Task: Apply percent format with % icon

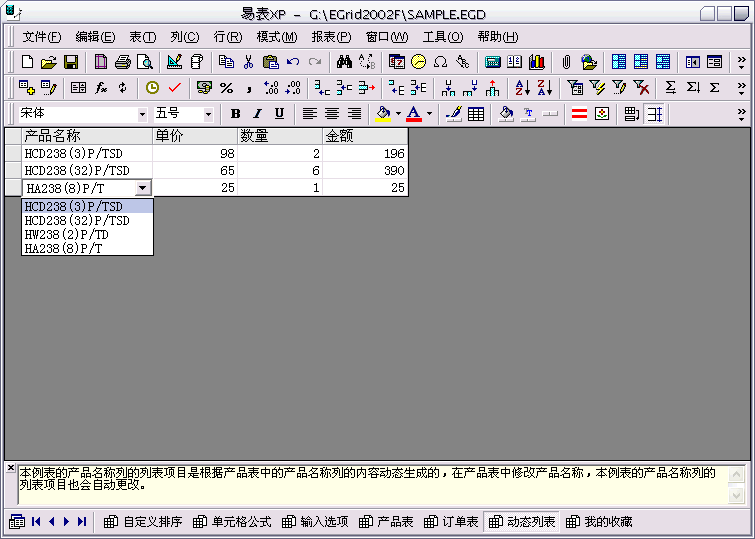Action: 226,88
